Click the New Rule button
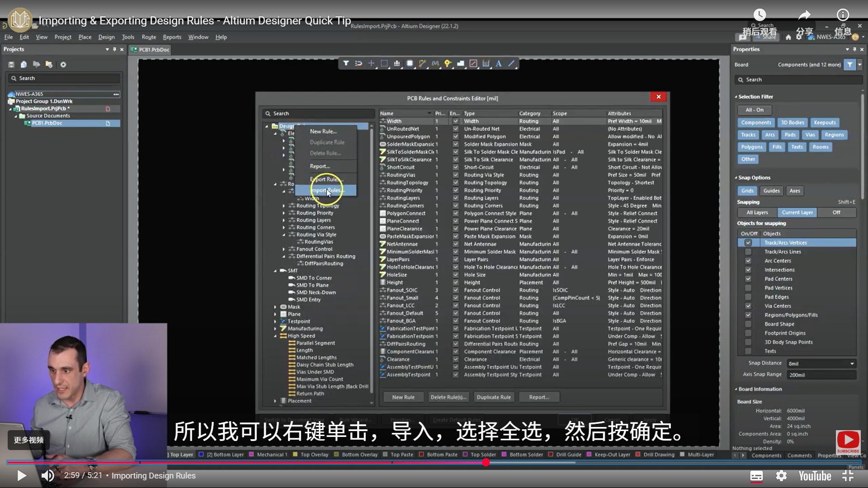868x488 pixels. pos(403,397)
